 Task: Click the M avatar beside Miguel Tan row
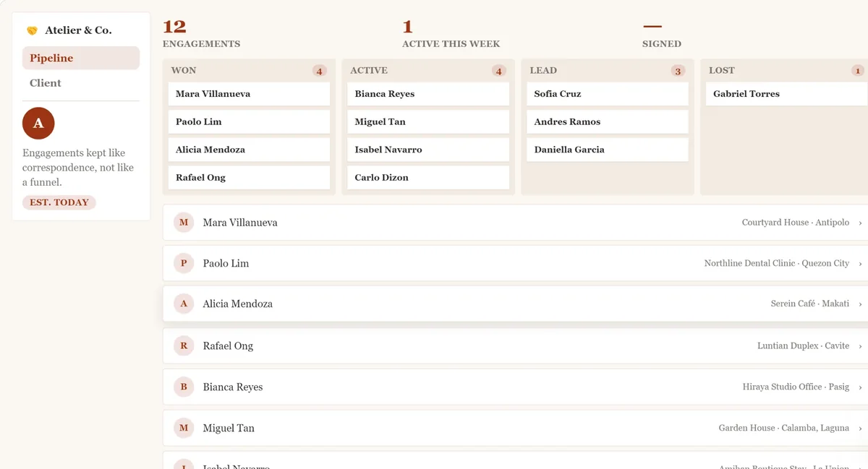click(184, 428)
